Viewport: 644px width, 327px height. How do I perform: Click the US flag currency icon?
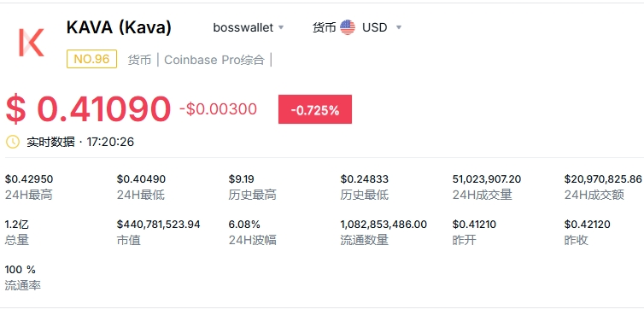(x=348, y=27)
